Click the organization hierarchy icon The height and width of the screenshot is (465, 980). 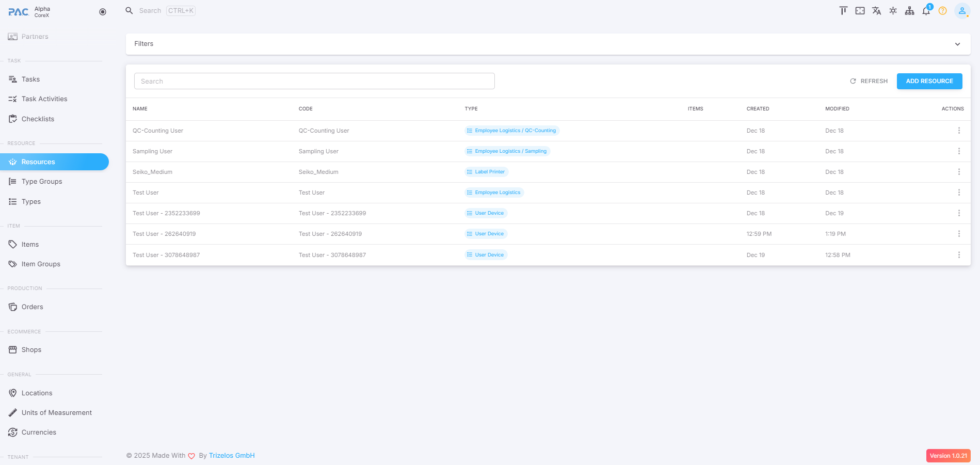[x=909, y=11]
